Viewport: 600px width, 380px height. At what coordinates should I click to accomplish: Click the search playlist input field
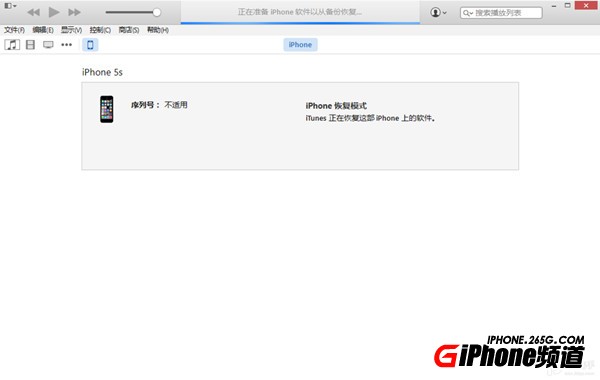coord(501,13)
